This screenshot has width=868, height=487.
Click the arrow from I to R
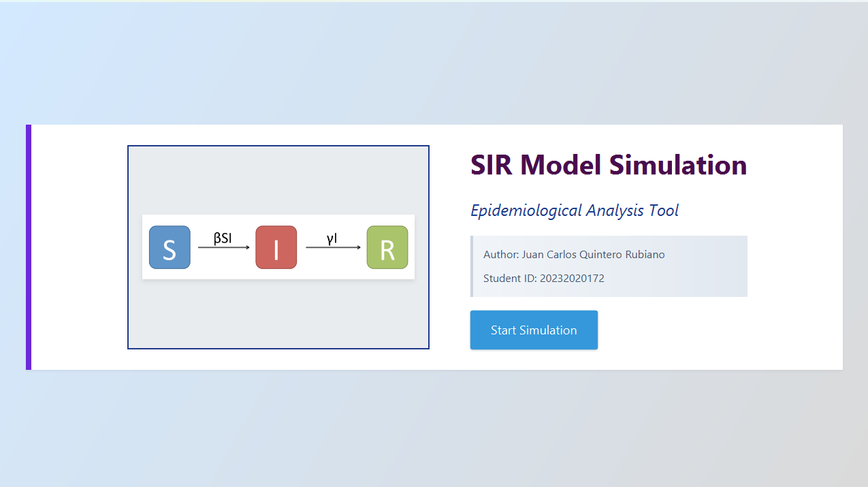pos(334,248)
